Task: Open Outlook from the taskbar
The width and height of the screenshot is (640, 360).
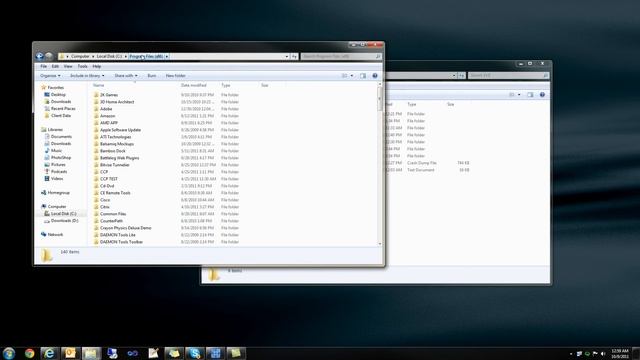Action: 70,353
